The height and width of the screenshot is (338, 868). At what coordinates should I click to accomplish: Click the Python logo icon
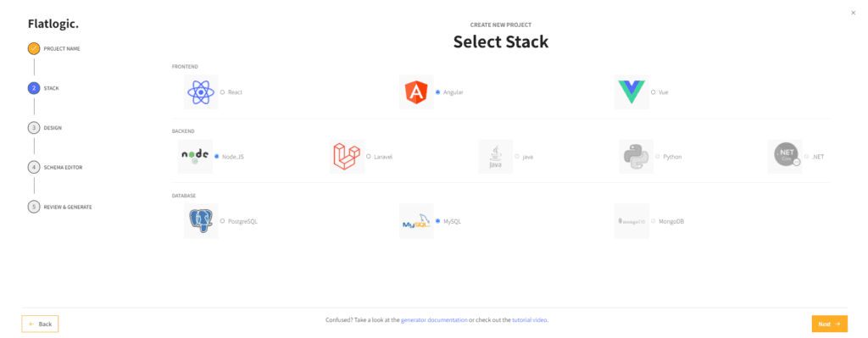[636, 157]
